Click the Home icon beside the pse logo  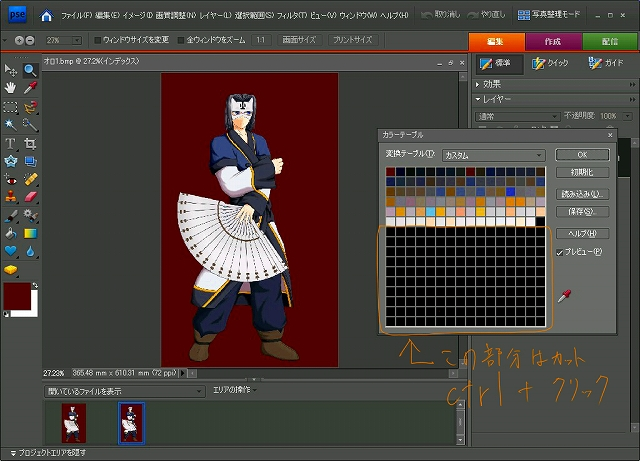click(47, 17)
